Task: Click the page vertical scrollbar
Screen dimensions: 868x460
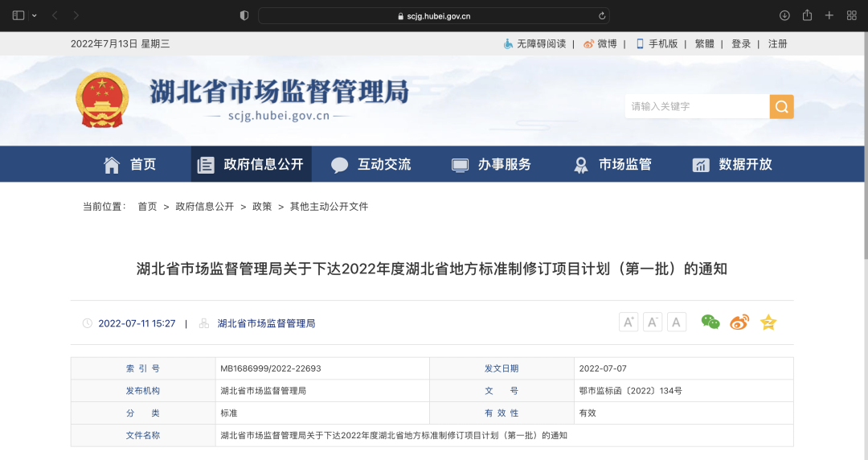Action: coord(865,161)
